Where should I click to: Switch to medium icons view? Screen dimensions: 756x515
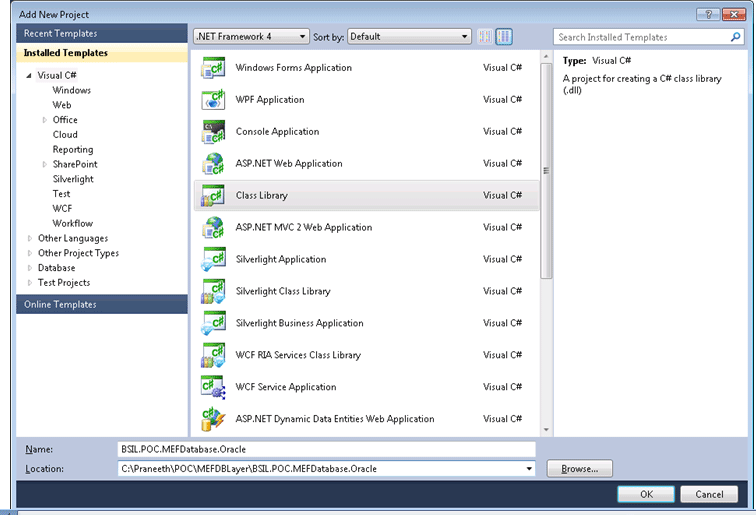pos(504,37)
